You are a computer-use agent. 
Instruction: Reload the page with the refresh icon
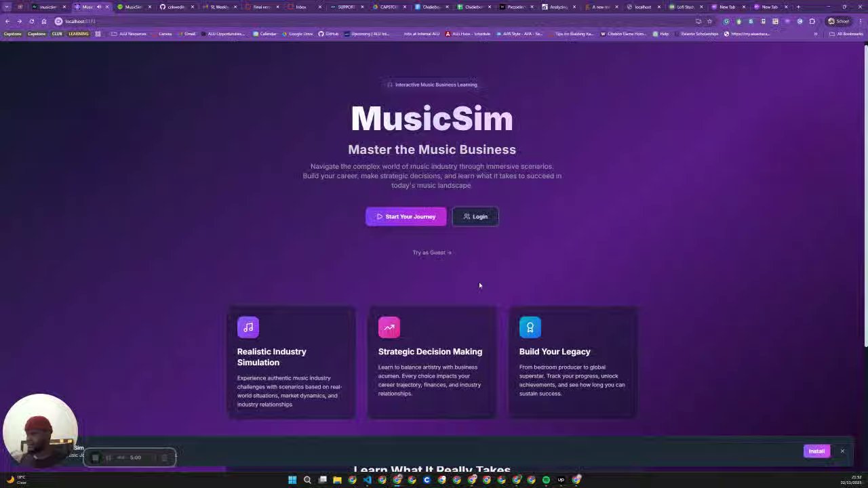(x=31, y=21)
